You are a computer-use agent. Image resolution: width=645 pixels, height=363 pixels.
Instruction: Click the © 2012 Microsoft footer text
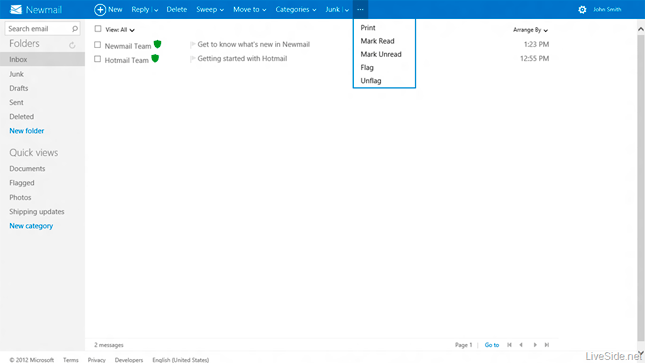[32, 360]
